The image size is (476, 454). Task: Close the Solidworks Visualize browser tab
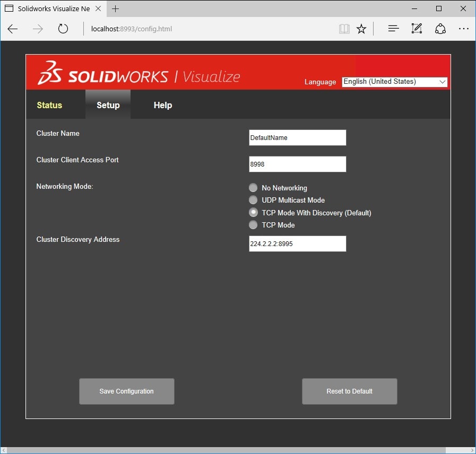pyautogui.click(x=98, y=8)
